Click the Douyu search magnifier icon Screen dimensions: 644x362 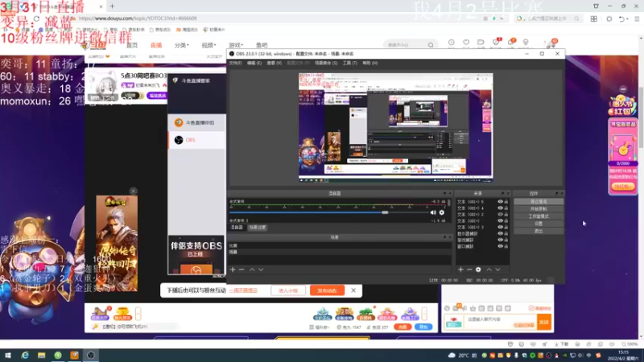431,45
